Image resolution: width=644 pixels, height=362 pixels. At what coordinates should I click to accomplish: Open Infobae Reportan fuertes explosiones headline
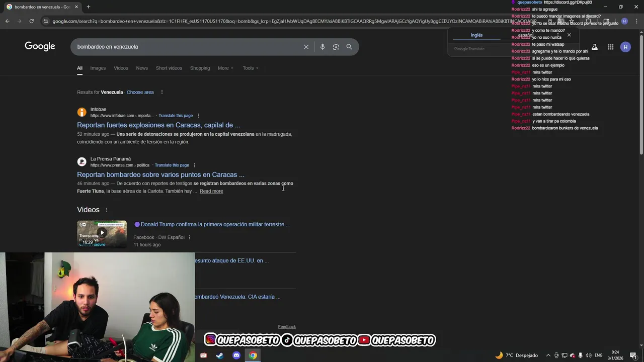click(158, 125)
